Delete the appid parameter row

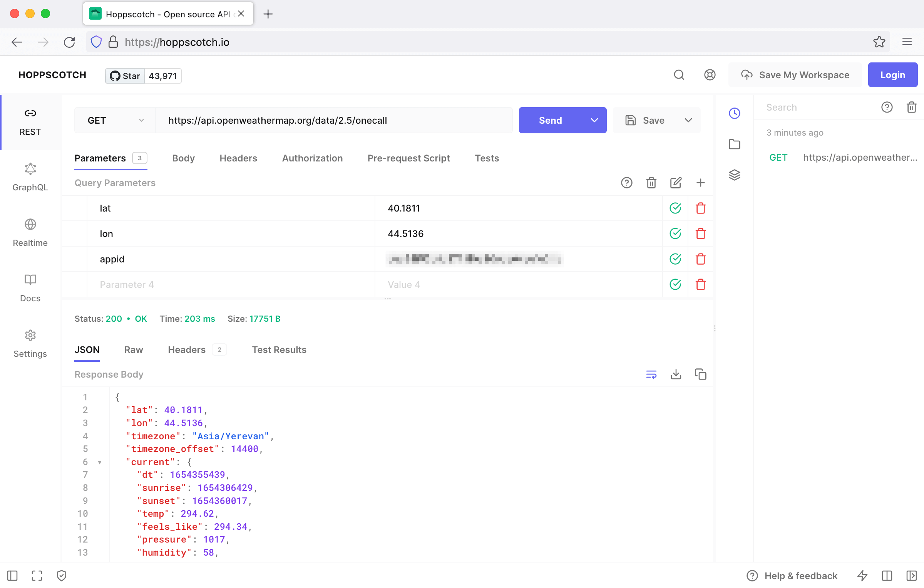[701, 259]
